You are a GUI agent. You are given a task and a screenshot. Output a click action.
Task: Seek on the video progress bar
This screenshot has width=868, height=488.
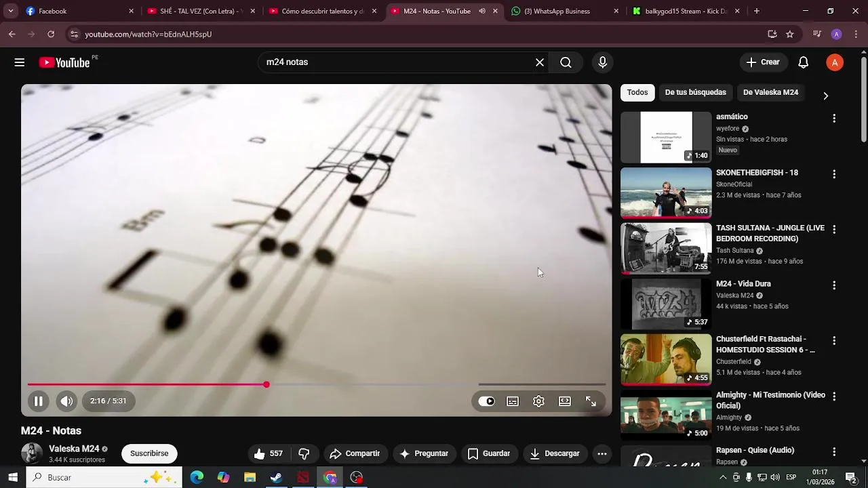pyautogui.click(x=317, y=384)
